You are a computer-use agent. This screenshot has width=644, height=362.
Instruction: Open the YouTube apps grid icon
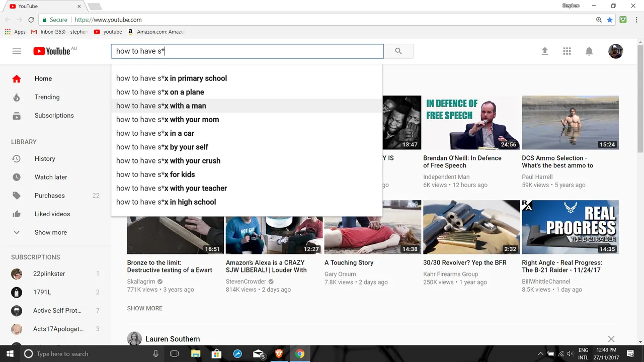[567, 51]
